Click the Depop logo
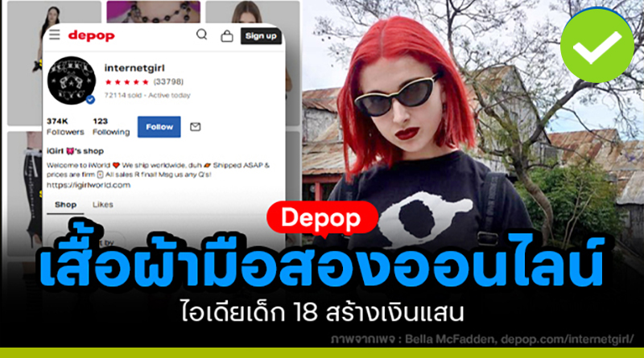Viewport: 644px width, 358px height. (x=91, y=35)
